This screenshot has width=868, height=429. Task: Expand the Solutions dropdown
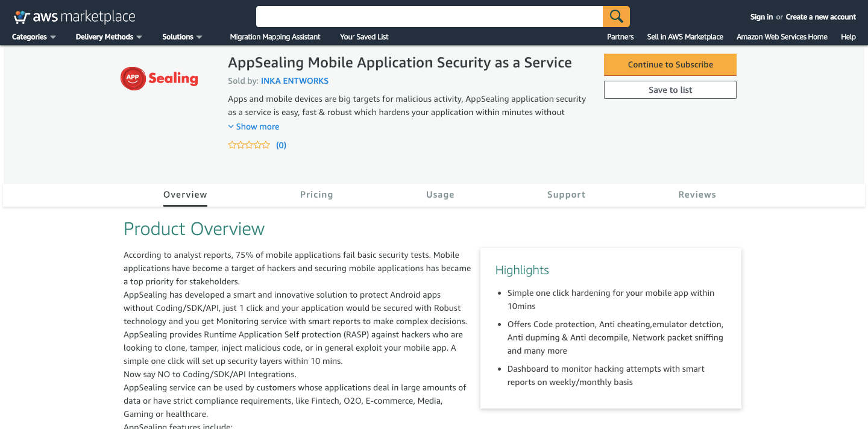182,37
